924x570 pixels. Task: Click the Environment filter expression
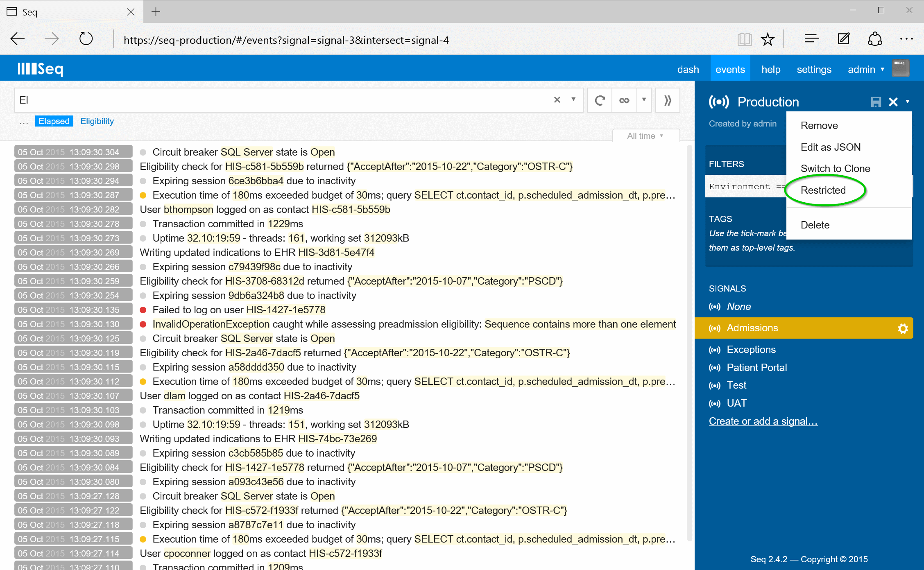pyautogui.click(x=745, y=187)
